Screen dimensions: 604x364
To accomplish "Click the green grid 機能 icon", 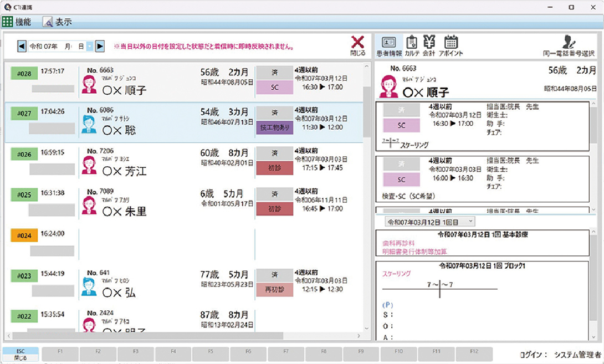I will pyautogui.click(x=8, y=21).
